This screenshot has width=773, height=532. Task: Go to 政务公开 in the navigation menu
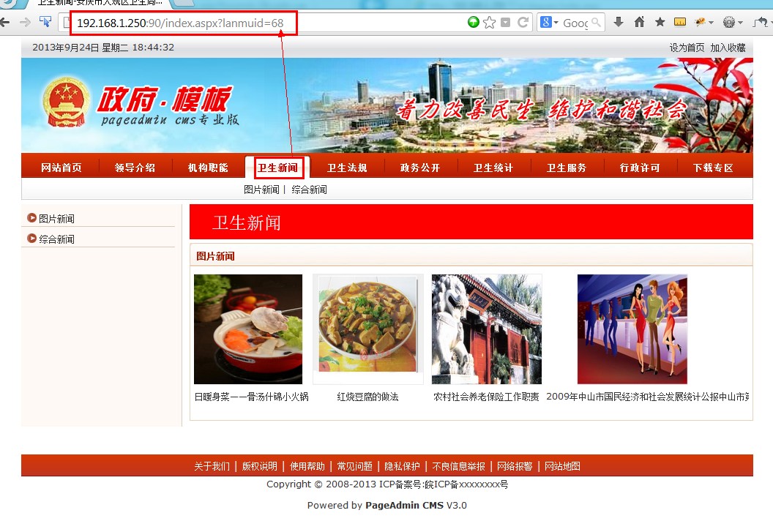pos(420,168)
